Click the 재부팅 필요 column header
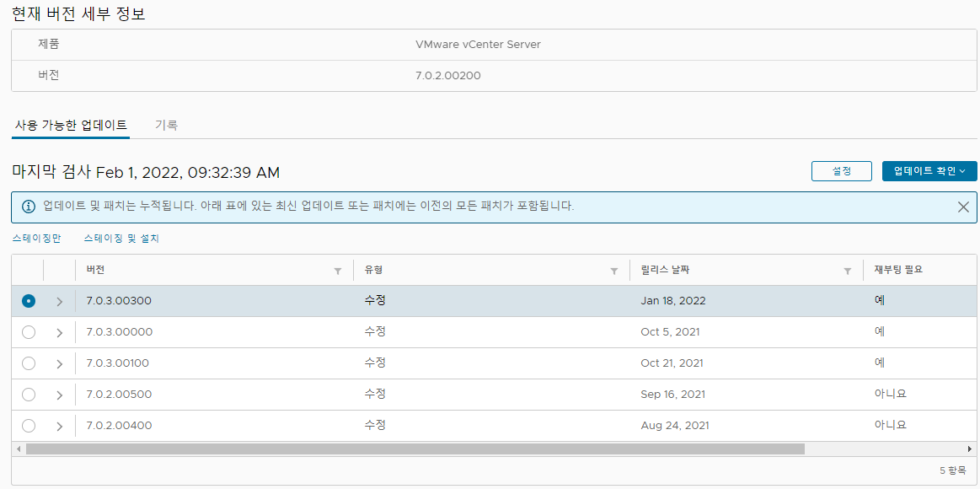The image size is (980, 489). pyautogui.click(x=899, y=270)
